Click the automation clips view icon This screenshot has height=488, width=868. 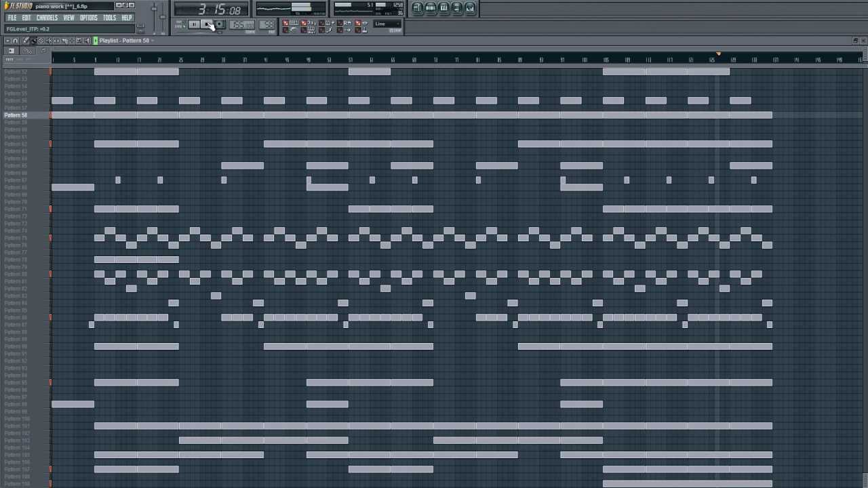[x=27, y=51]
